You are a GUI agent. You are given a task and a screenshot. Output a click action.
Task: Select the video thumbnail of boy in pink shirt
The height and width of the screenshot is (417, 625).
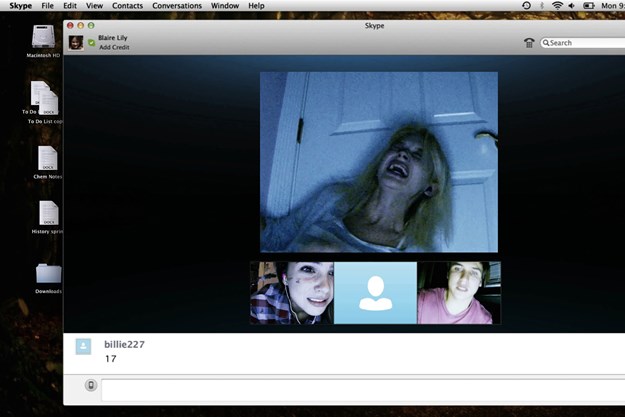tap(459, 293)
